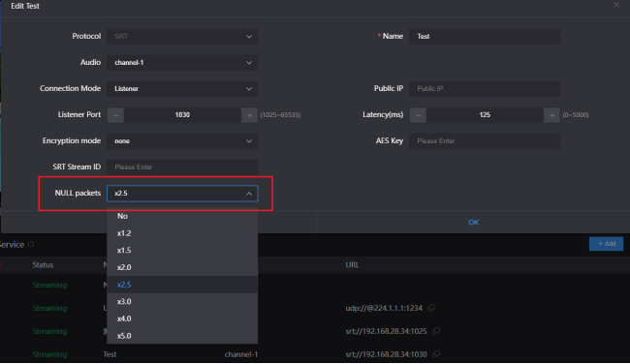630x364 pixels.
Task: Choose x4.0 NULL packets option
Action: (x=182, y=318)
